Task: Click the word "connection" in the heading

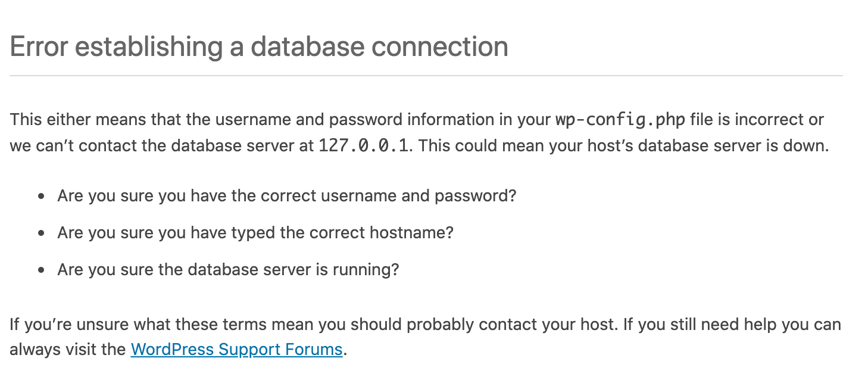Action: tap(440, 47)
